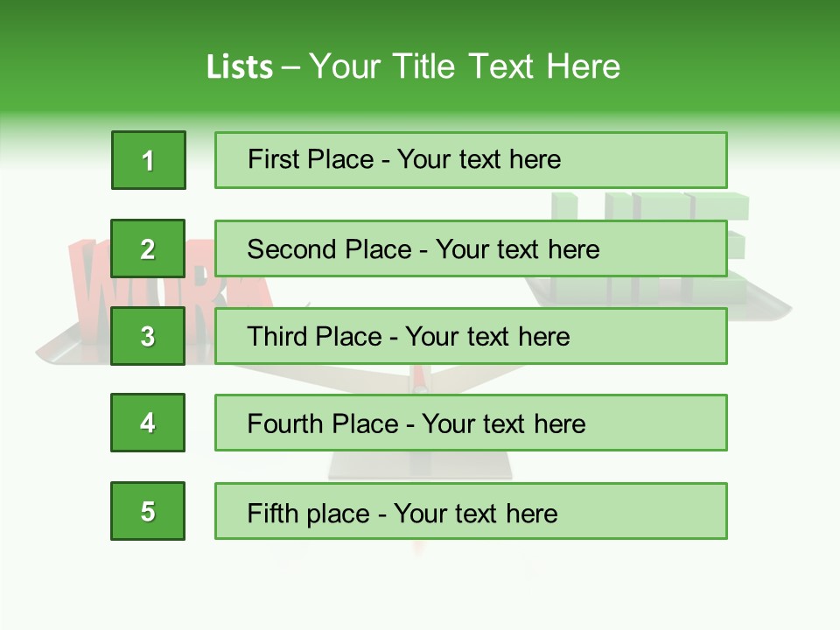Select the number 4 green box

pos(148,423)
